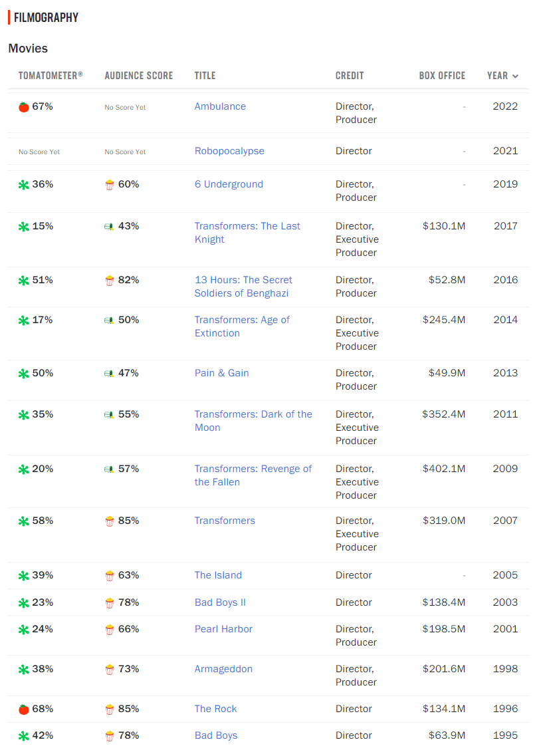This screenshot has height=756, width=539.
Task: Click the popcorn icon in Bad Boys II row
Action: point(110,603)
